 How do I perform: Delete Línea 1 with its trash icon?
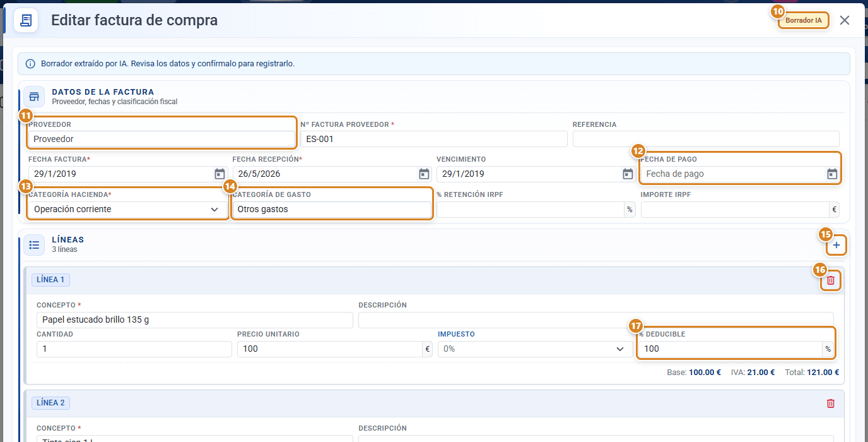tap(831, 280)
